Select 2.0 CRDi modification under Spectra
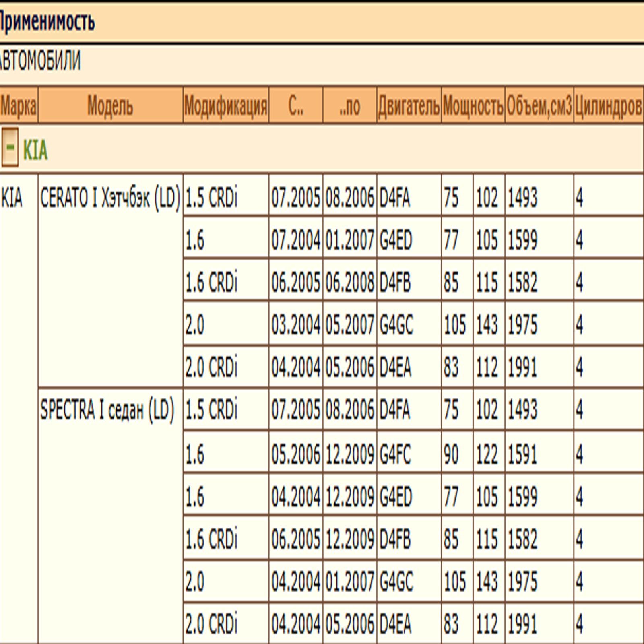Viewport: 644px width, 644px height. click(x=212, y=623)
